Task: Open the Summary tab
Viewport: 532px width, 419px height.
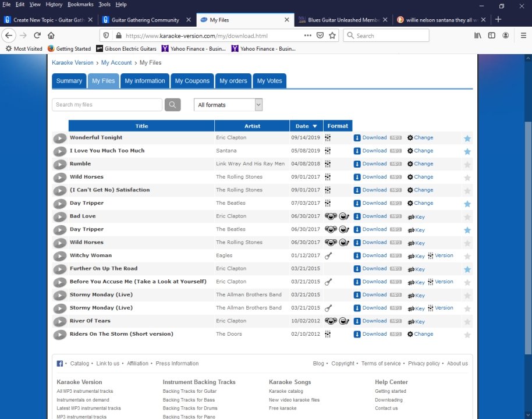Action: [69, 81]
